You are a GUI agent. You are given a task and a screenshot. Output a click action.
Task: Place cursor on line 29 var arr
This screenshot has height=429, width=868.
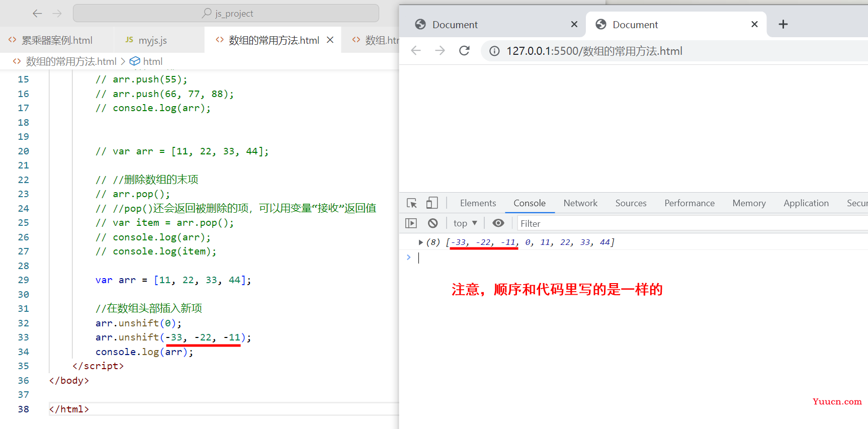[172, 280]
